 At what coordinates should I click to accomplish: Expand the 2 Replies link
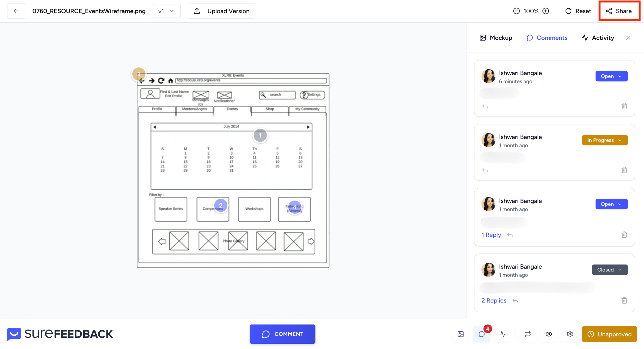coord(494,300)
